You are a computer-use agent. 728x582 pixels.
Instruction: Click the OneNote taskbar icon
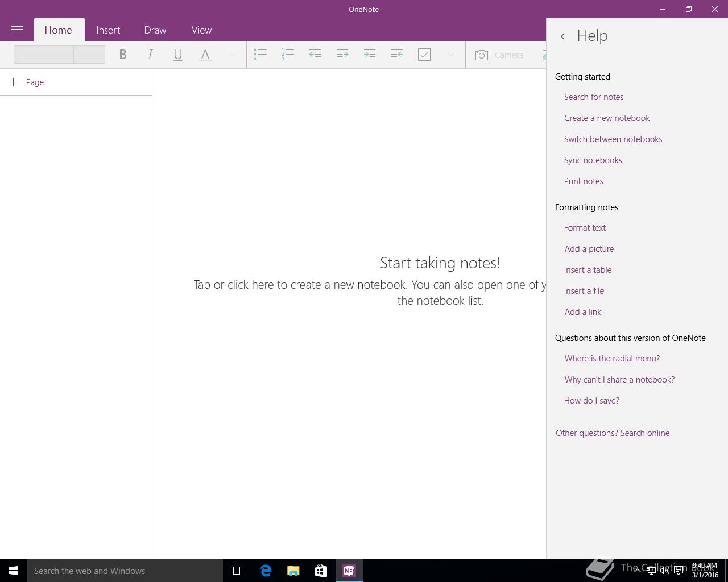[x=349, y=571]
